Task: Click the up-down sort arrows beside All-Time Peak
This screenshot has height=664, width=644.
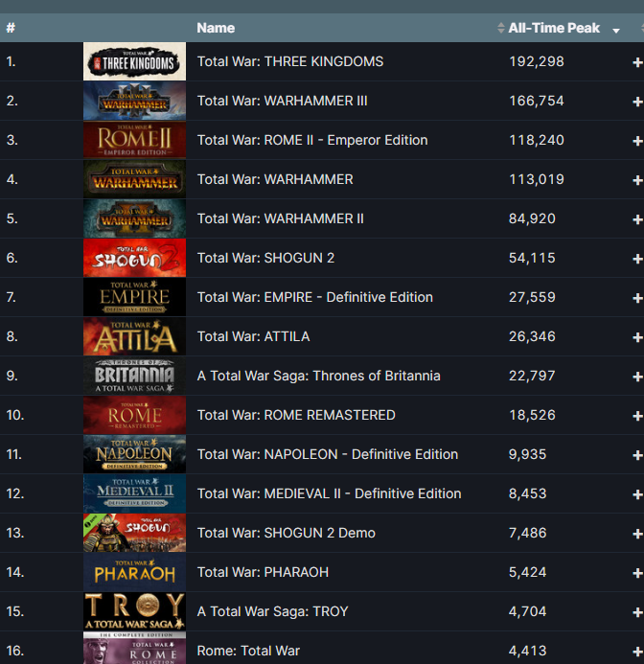Action: pos(501,28)
